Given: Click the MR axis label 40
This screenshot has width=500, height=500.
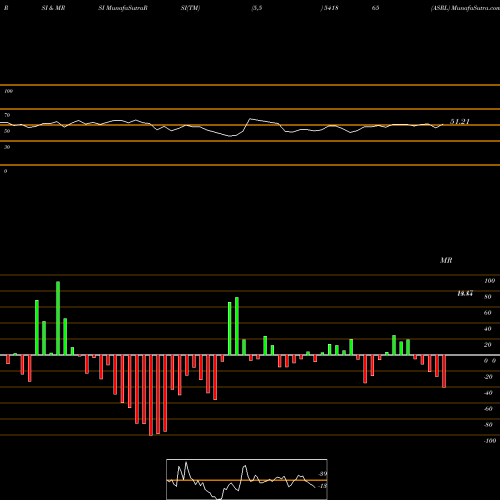Looking at the screenshot, I should 487,329.
